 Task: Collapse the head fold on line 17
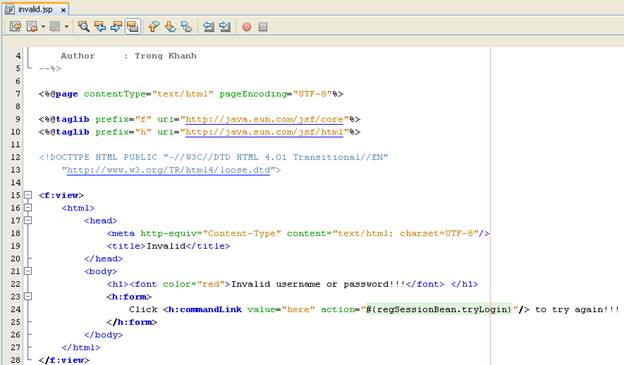pos(28,220)
